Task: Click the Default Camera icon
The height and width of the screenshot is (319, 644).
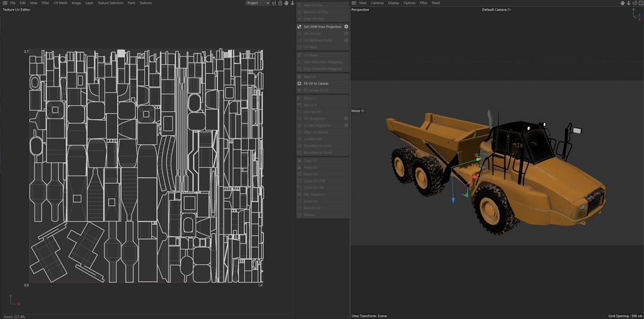Action: point(509,10)
